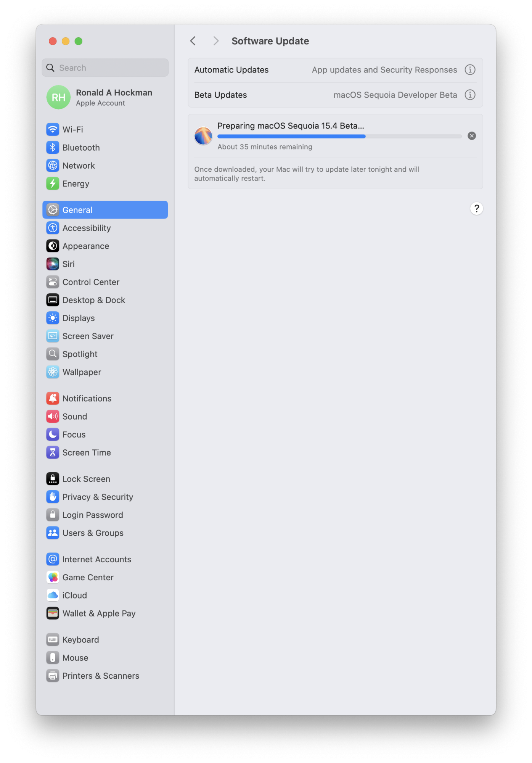Open Focus settings
Screen dimensions: 532x763
[x=105, y=434]
